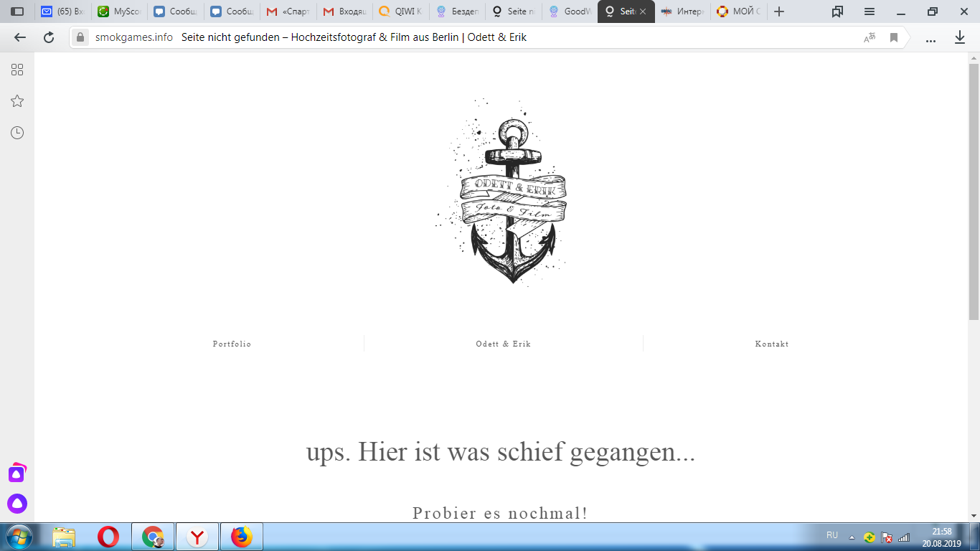980x551 pixels.
Task: Open the browser hamburger menu
Action: (x=870, y=11)
